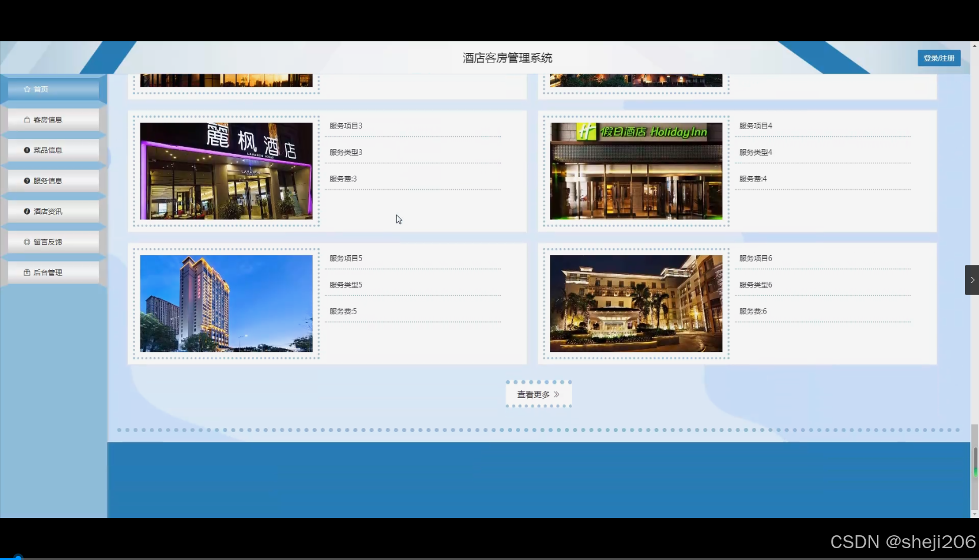Open the 服务项目5 tower hotel photo
Screen dimensions: 979x560
click(226, 304)
